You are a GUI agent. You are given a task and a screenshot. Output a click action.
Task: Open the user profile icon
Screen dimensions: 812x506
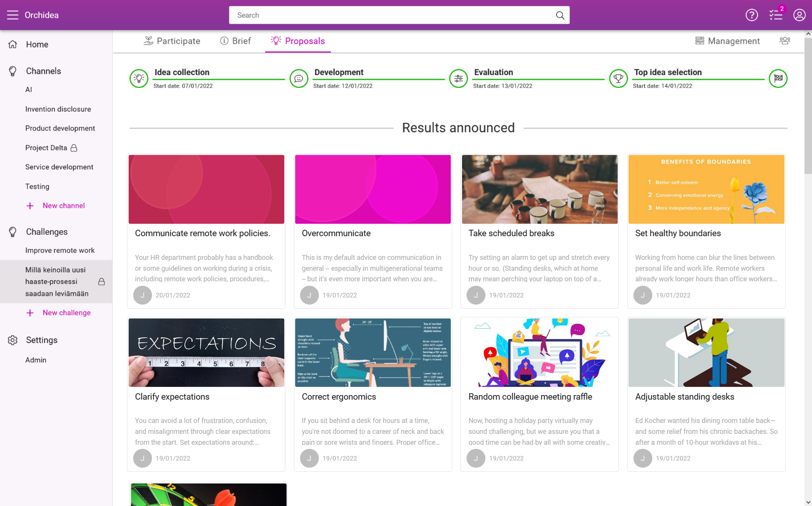799,15
